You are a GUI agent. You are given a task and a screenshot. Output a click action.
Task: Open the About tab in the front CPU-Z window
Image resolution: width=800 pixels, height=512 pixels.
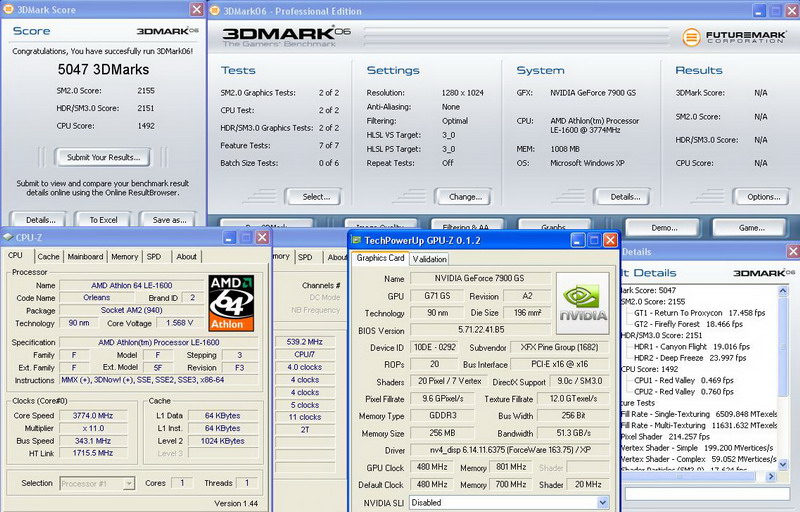click(x=186, y=257)
